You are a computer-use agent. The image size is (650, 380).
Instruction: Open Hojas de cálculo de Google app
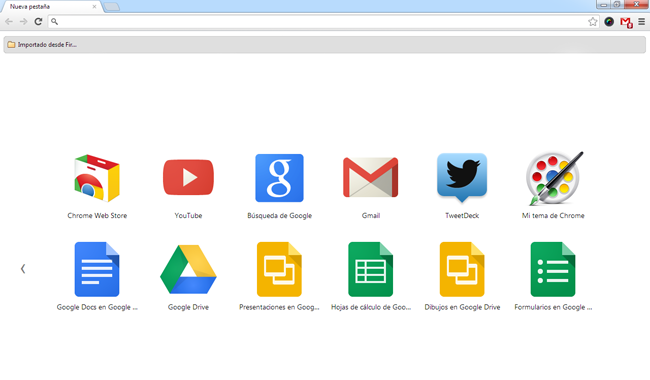pyautogui.click(x=371, y=269)
